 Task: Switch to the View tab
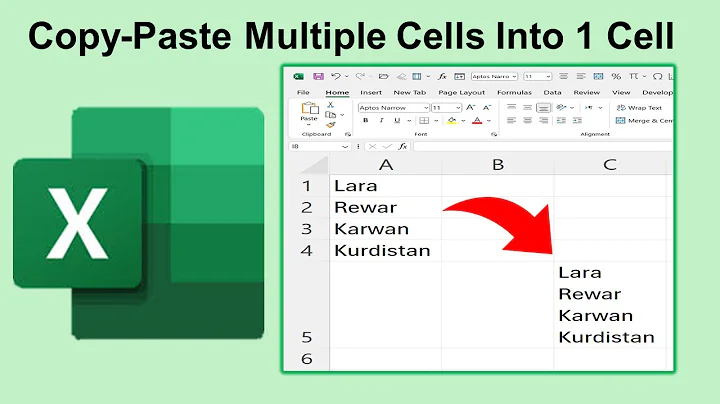point(621,92)
